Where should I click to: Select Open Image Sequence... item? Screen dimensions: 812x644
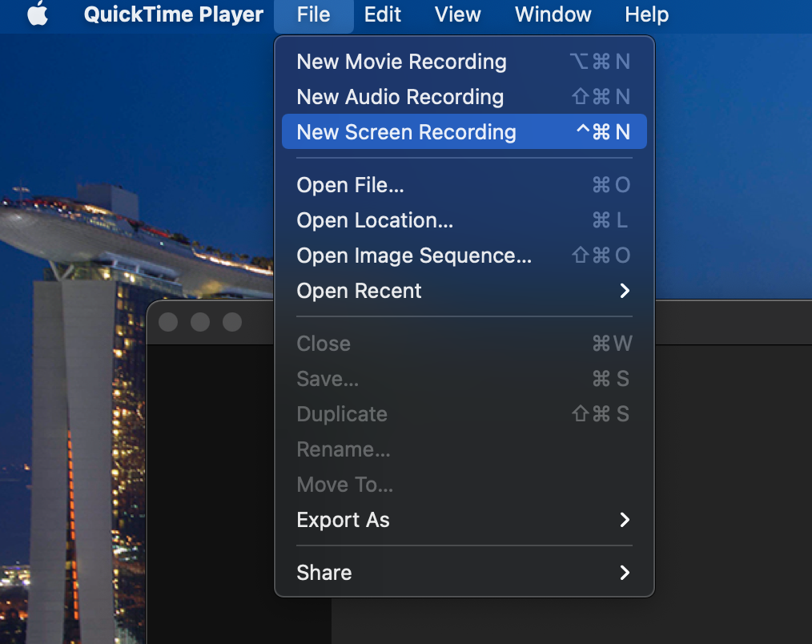click(464, 256)
